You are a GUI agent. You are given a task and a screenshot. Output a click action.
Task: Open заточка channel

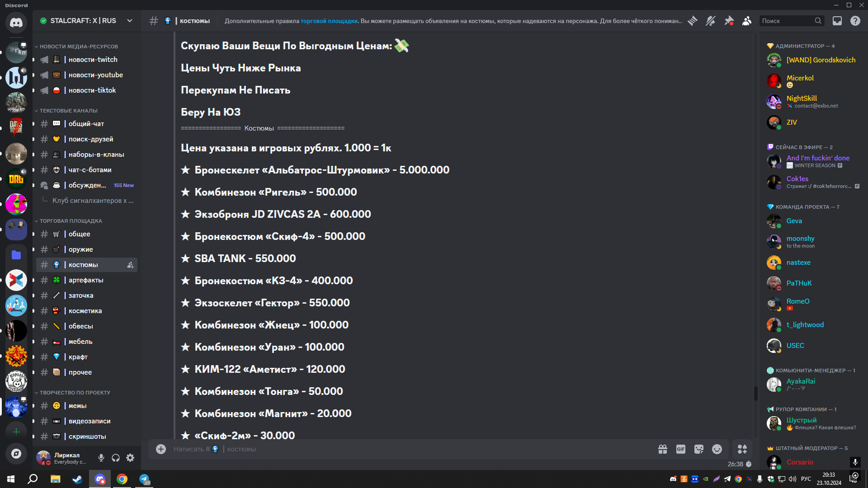pos(87,296)
